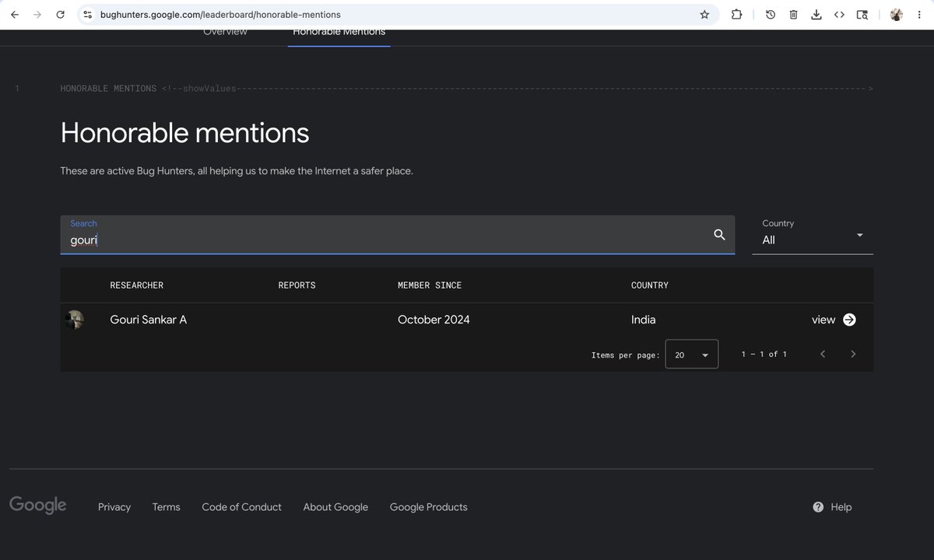Click into the Search field containing gouri
This screenshot has height=560, width=934.
point(397,235)
